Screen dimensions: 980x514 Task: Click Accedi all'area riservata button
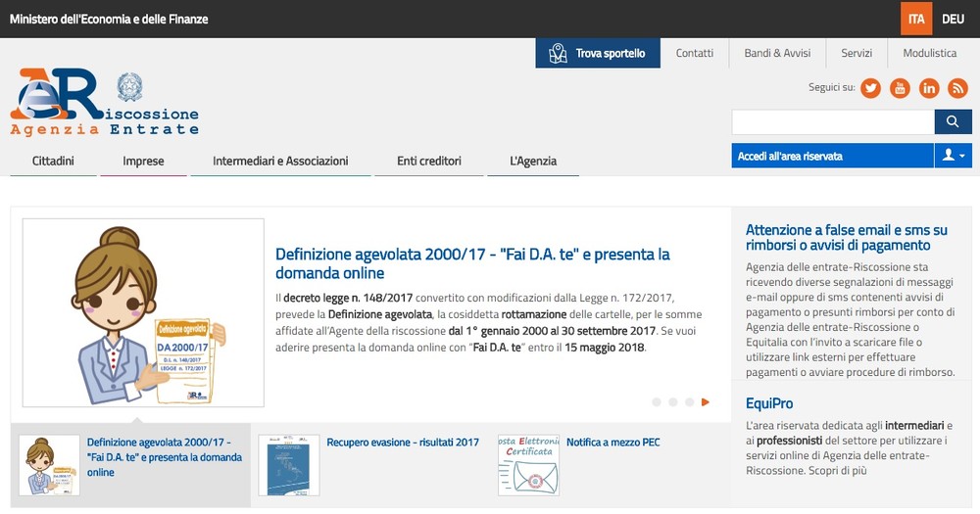point(832,156)
